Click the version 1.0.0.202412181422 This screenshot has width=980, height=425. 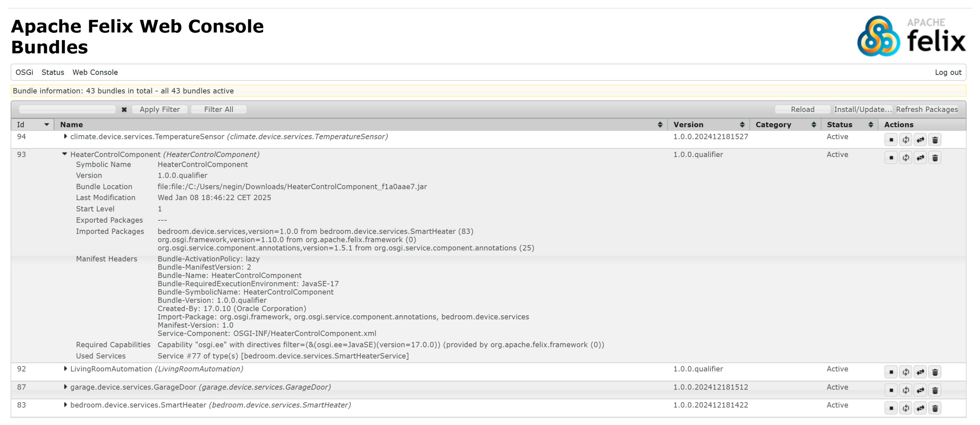pyautogui.click(x=711, y=405)
